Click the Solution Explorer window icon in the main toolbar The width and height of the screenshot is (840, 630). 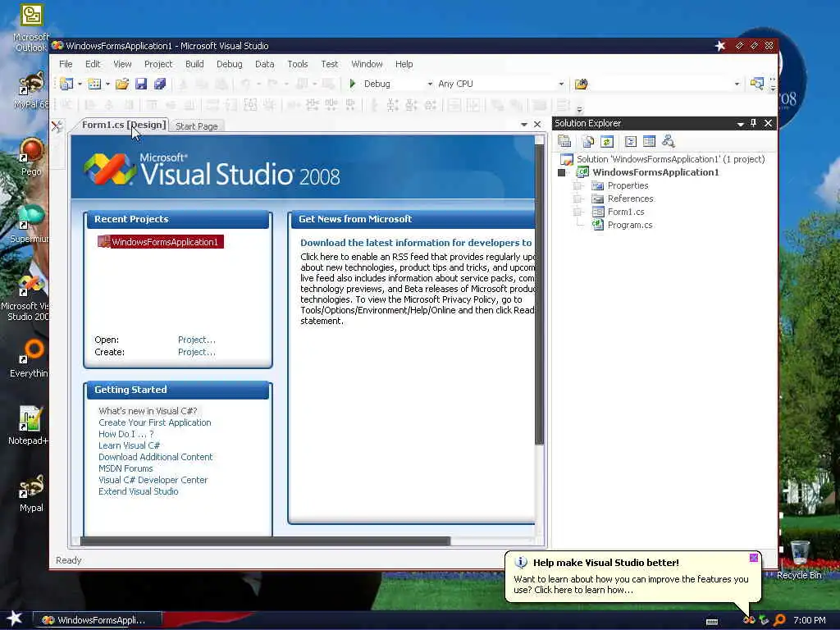coord(756,84)
